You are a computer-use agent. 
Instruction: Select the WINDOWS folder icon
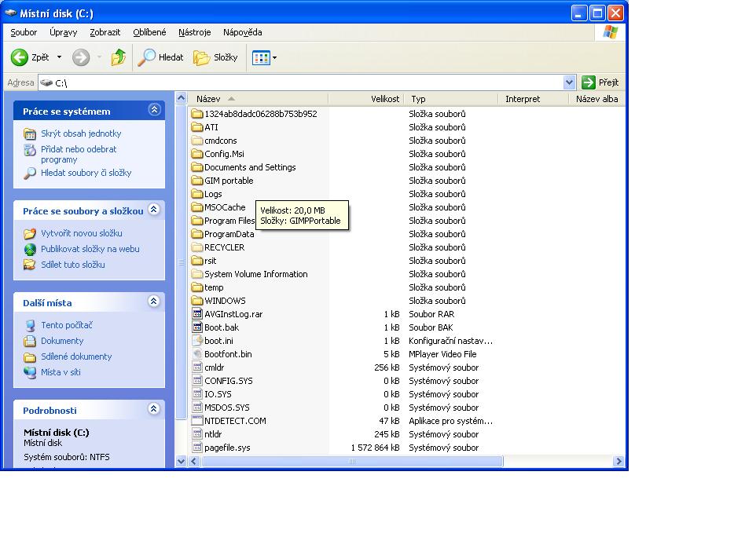[x=197, y=301]
